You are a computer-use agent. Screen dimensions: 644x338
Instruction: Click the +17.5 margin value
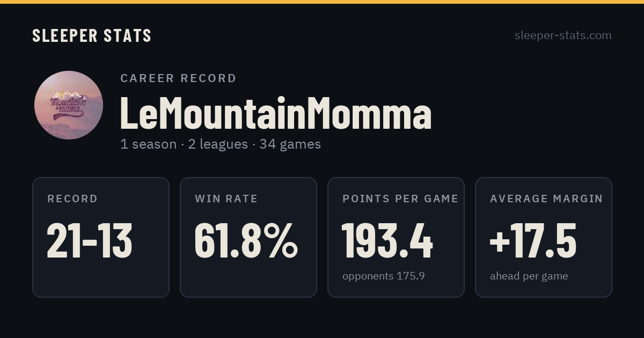point(533,241)
